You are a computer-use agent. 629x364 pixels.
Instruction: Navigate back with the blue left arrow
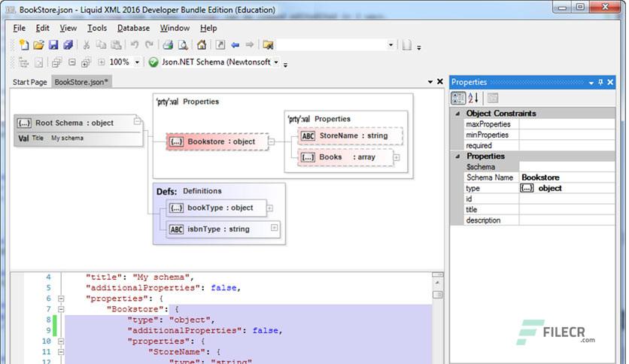(x=235, y=45)
